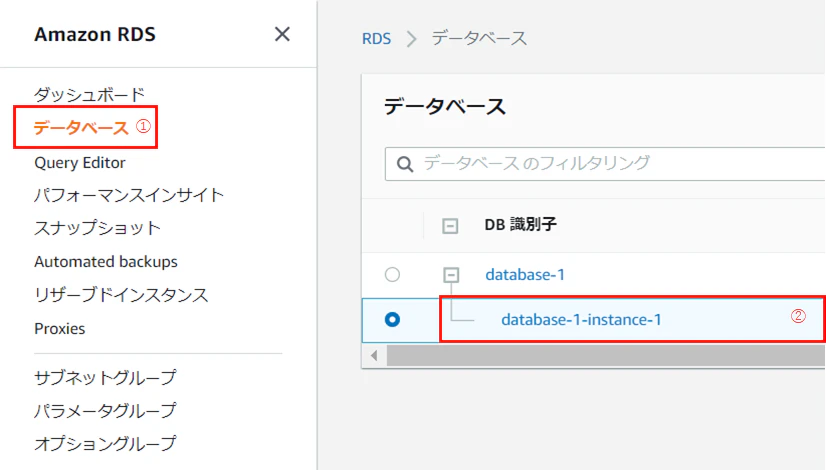The image size is (826, 470).
Task: Go to リザーブドインスタンス
Action: tap(121, 295)
